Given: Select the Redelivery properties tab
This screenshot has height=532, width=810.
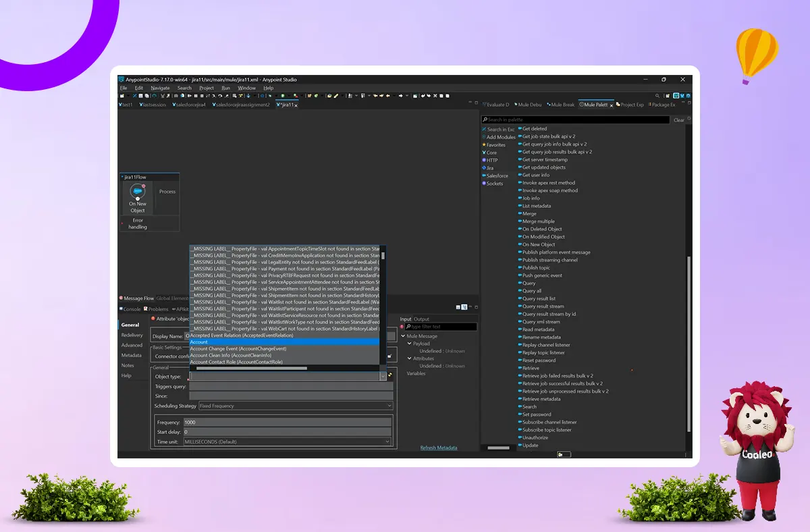Looking at the screenshot, I should [x=132, y=335].
